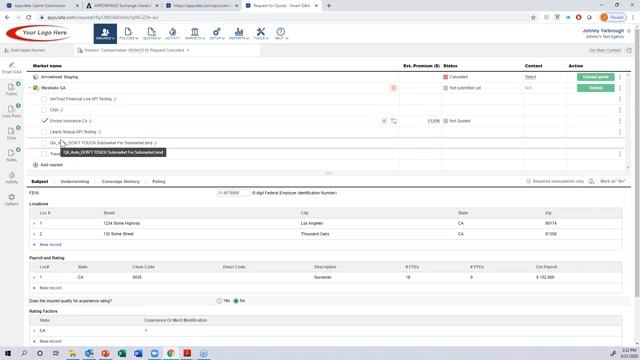Switch to the Policy tab
Viewport: 640px width, 360px height.
pyautogui.click(x=159, y=181)
